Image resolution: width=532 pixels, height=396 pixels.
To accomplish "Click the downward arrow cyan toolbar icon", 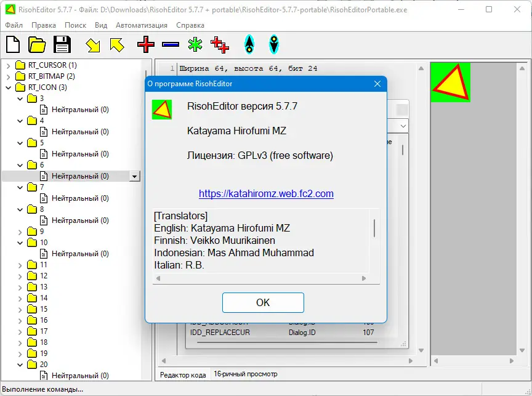I will pos(274,44).
